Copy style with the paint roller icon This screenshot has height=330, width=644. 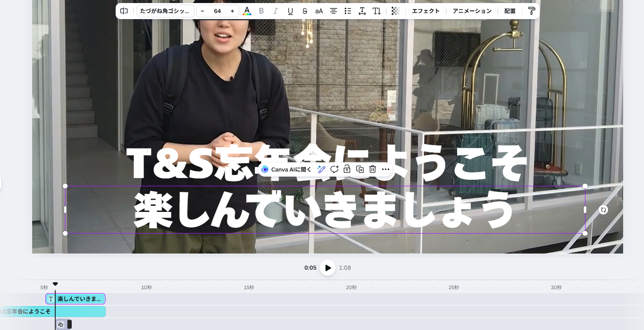(531, 11)
